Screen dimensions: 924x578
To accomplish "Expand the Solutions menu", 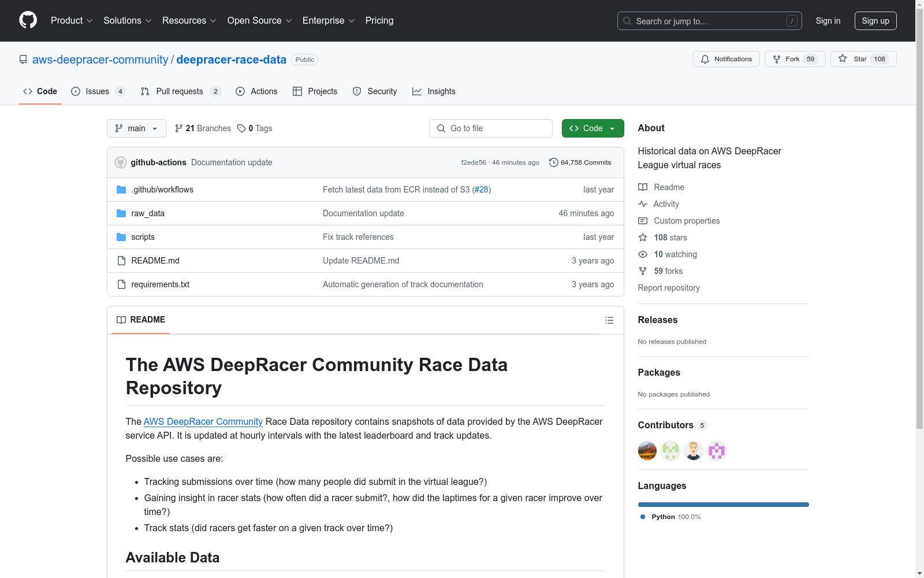I will tap(128, 21).
